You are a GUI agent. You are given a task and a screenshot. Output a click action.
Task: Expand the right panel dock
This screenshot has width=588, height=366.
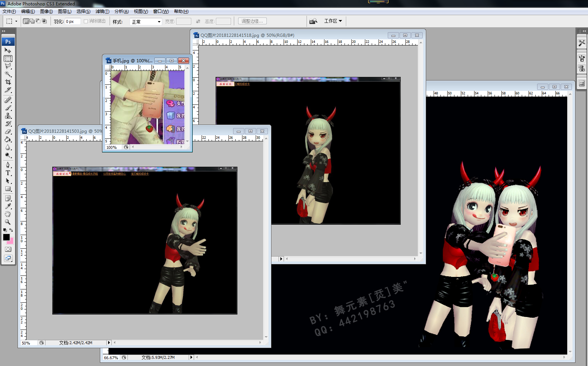(x=584, y=31)
